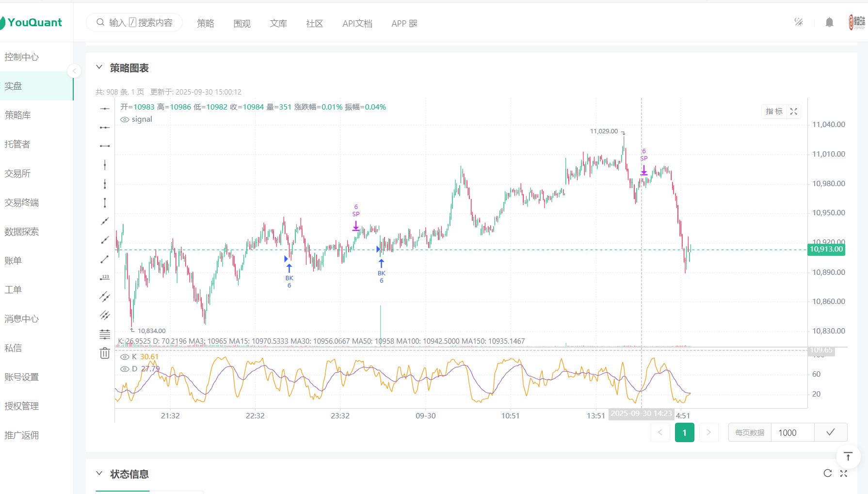
Task: Refresh the 状态信息 panel
Action: point(828,473)
